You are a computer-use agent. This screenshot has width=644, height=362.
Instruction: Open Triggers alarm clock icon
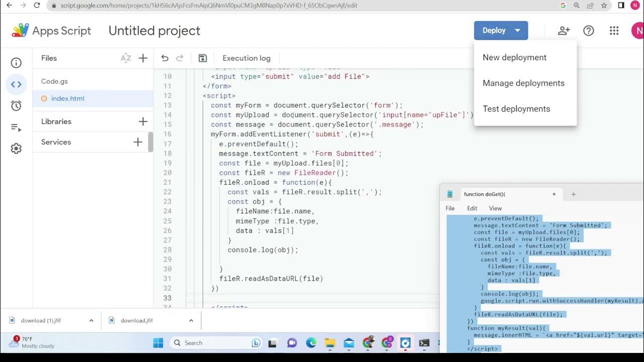click(16, 106)
